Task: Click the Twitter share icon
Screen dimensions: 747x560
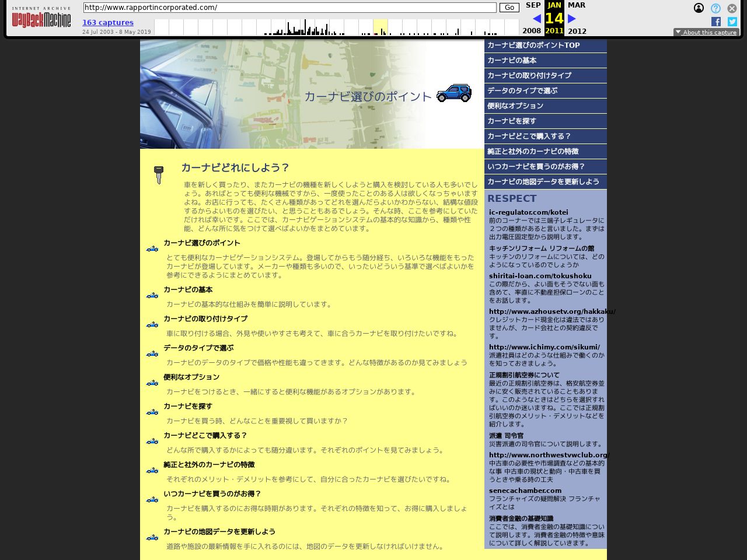Action: coord(732,22)
